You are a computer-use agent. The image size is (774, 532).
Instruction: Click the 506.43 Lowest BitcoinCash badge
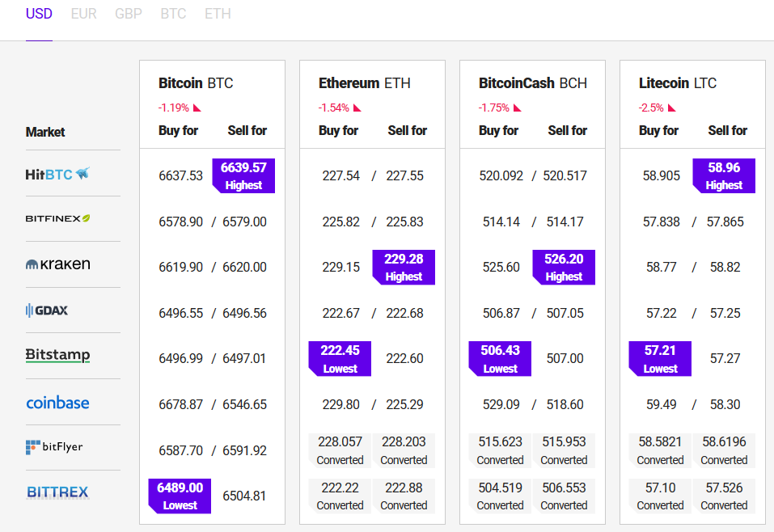pyautogui.click(x=500, y=359)
